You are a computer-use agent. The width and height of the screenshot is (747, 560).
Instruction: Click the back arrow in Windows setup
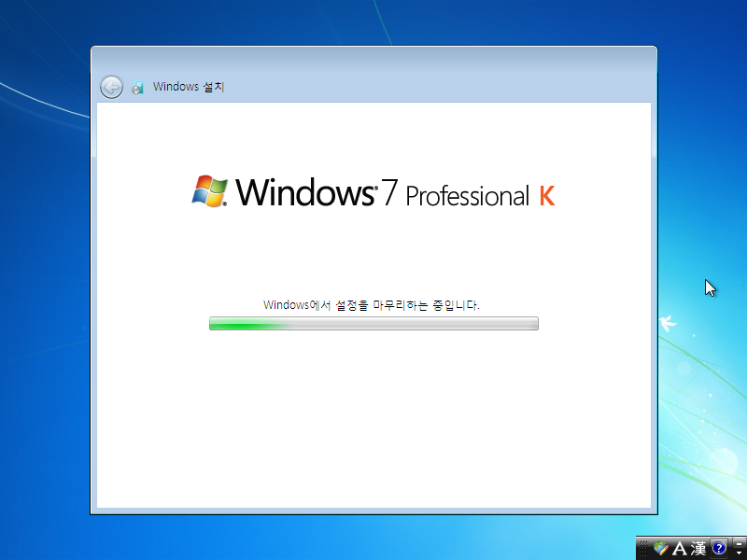[x=111, y=87]
